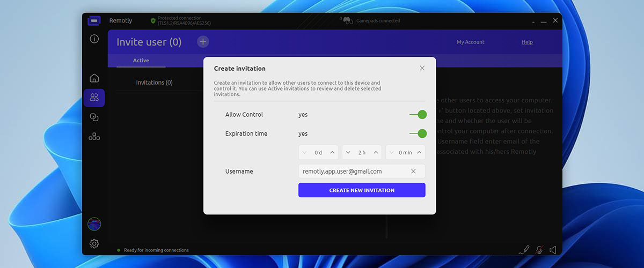644x268 pixels.
Task: Click the user avatar in the sidebar
Action: point(94,224)
